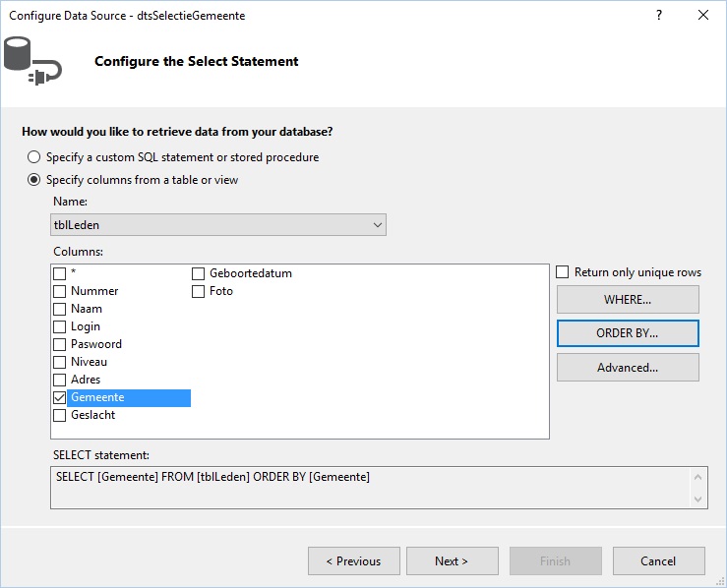Image resolution: width=727 pixels, height=588 pixels.
Task: Check the Geboortedatum column checkbox
Action: click(199, 273)
